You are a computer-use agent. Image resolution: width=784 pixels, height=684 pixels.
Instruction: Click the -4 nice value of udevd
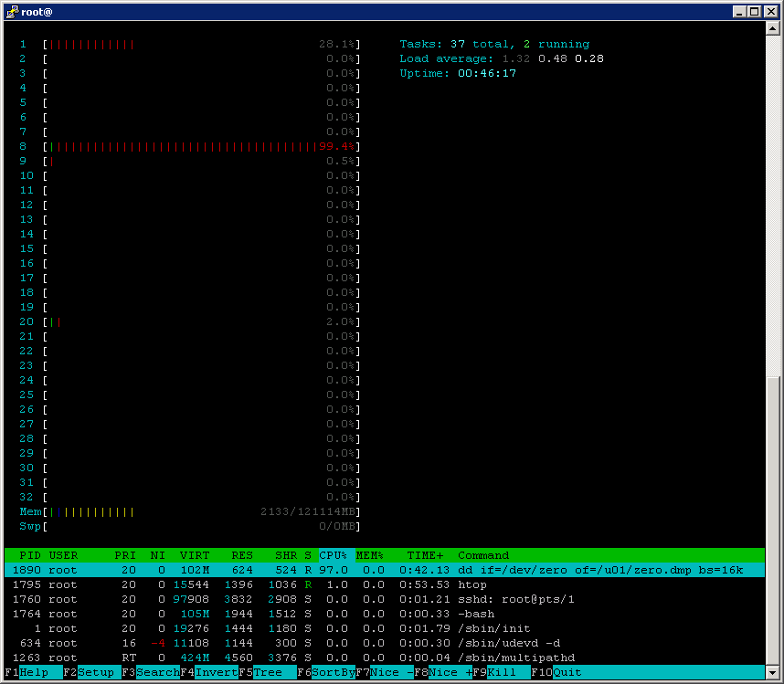coord(158,643)
